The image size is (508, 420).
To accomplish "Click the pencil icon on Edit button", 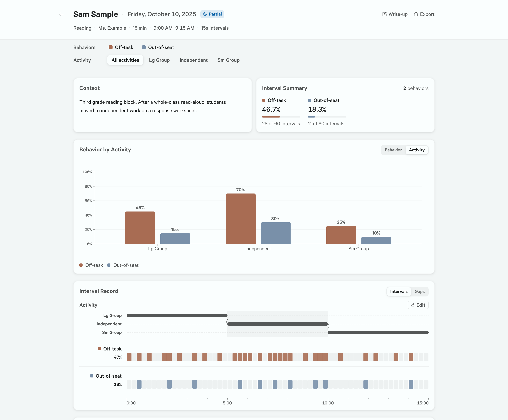I will pos(413,305).
